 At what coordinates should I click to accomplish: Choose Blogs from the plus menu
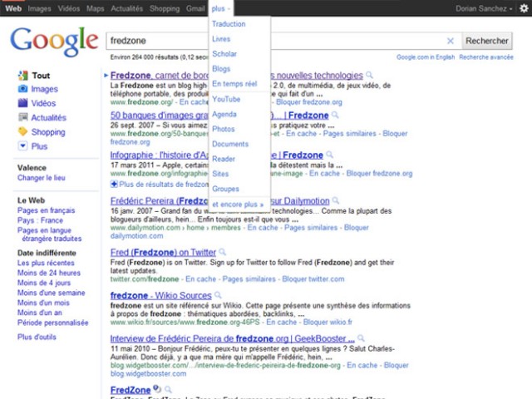click(221, 69)
